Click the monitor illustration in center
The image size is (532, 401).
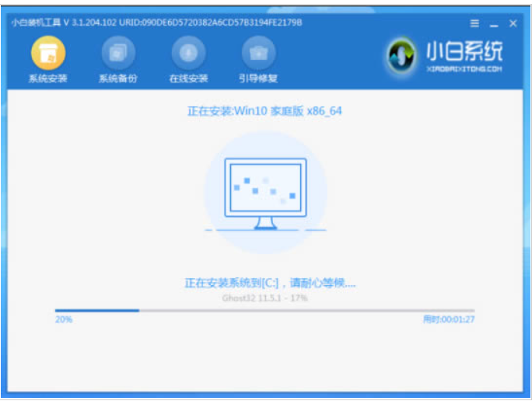click(x=265, y=194)
